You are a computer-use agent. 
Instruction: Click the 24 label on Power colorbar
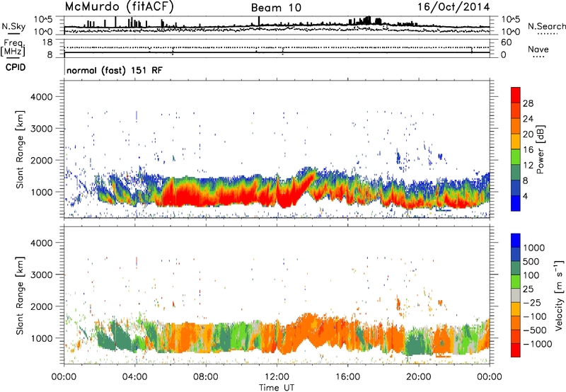[x=528, y=119]
